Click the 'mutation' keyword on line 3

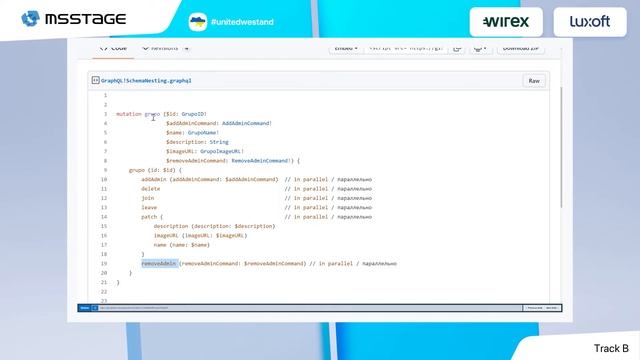tap(129, 114)
